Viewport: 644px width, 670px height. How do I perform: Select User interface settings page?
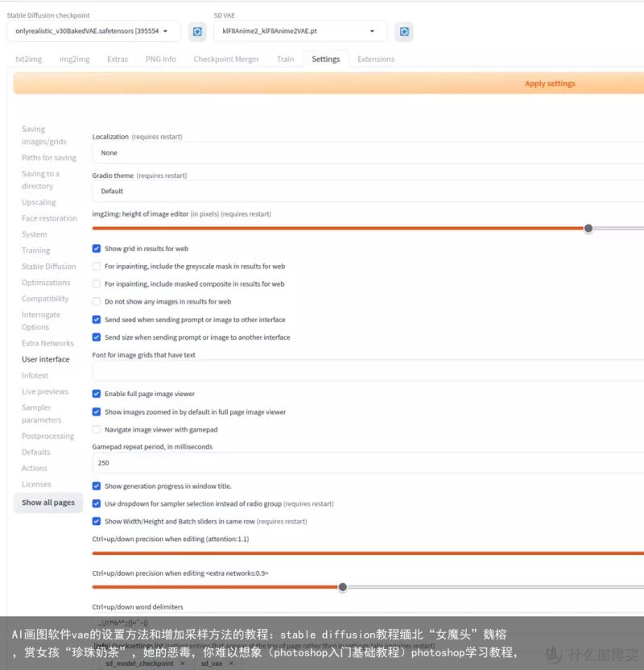[x=45, y=359]
